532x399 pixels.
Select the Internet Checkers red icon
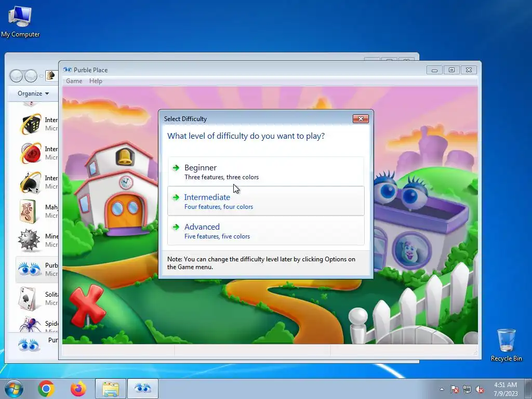coord(30,153)
